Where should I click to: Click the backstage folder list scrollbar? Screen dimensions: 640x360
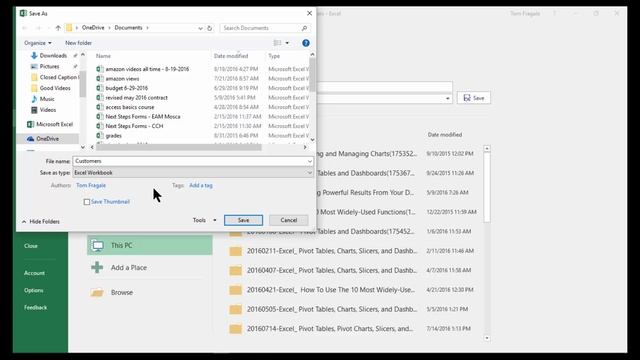click(487, 188)
